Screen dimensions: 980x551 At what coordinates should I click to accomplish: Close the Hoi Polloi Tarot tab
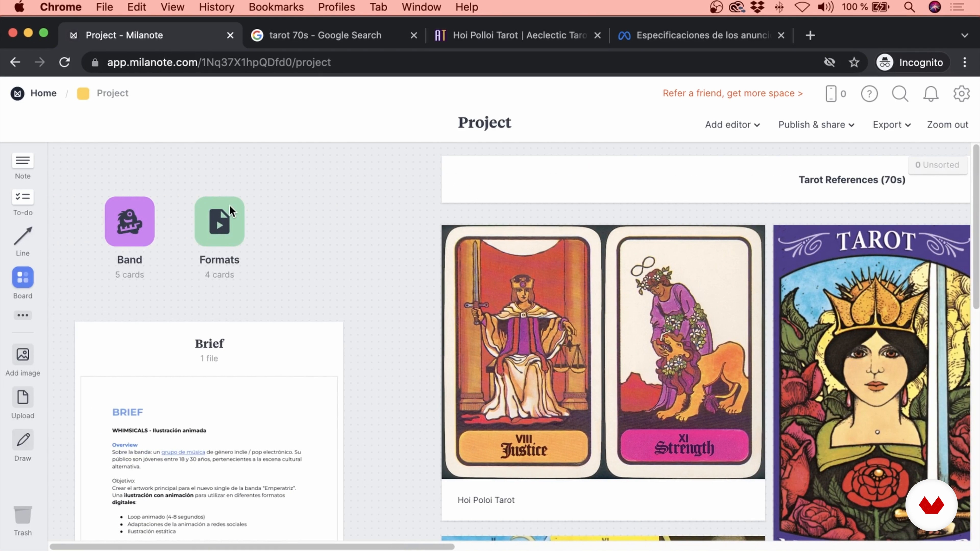[598, 35]
